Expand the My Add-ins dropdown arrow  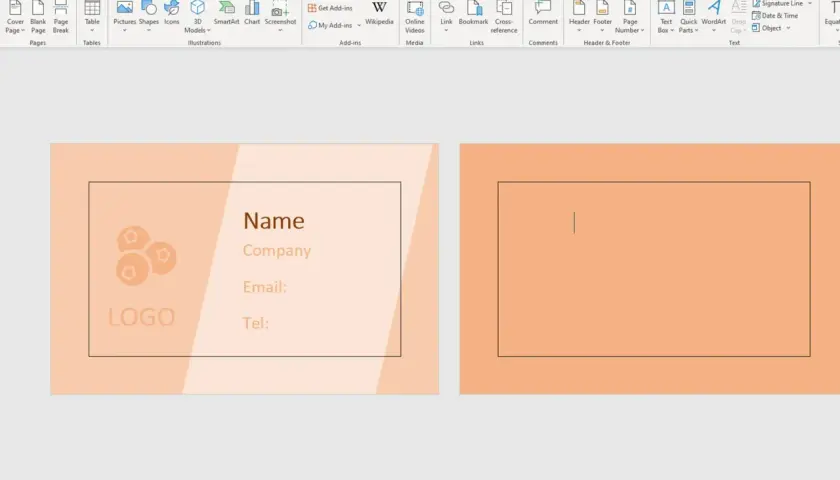point(359,25)
